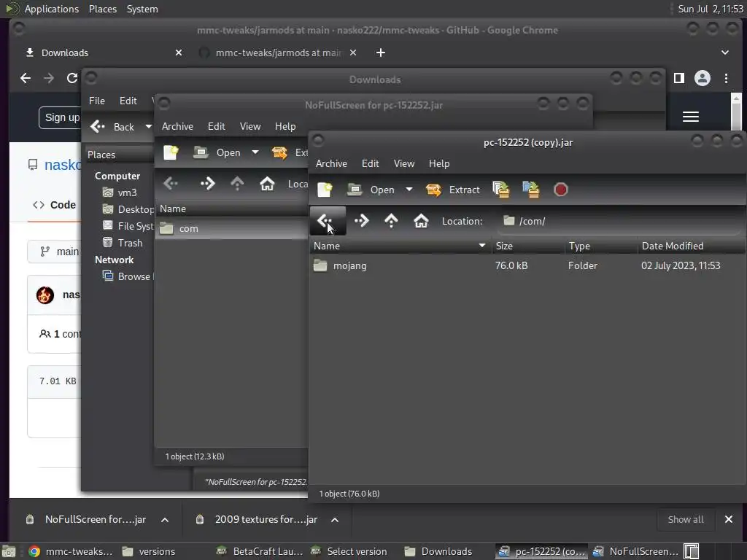Open Applications menu in top panel
This screenshot has width=747, height=560.
(52, 9)
